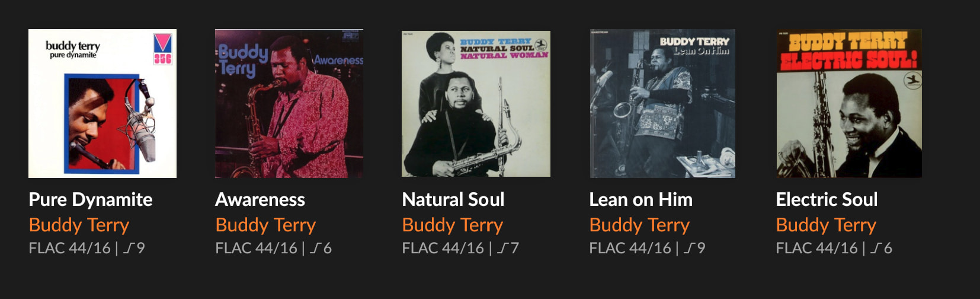Go to Buddy Terry under Natural Soul
Image resolution: width=980 pixels, height=299 pixels.
tap(453, 225)
